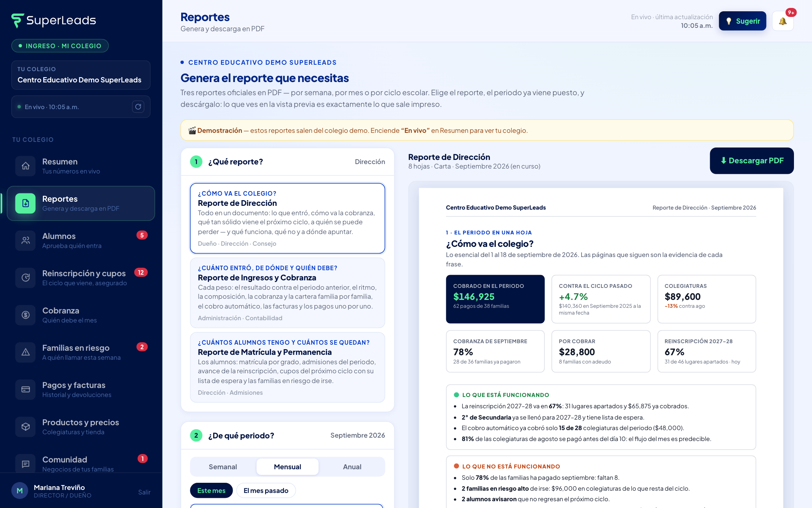Image resolution: width=812 pixels, height=508 pixels.
Task: Click the Cobranza de septiembre 78% card
Action: (495, 351)
